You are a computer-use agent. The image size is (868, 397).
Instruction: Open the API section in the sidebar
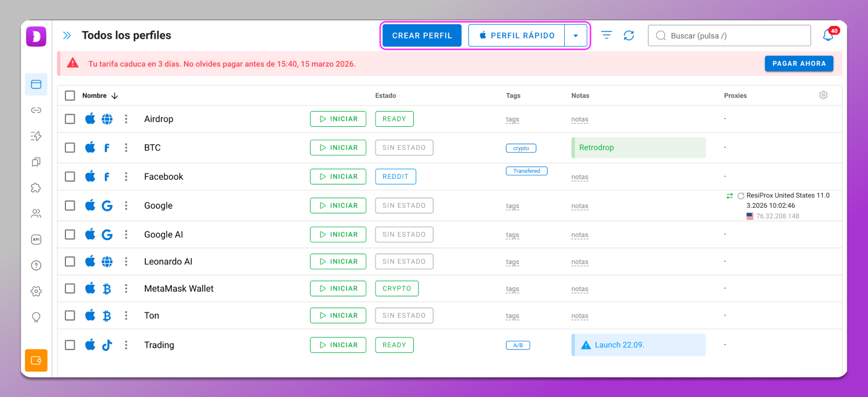[36, 239]
